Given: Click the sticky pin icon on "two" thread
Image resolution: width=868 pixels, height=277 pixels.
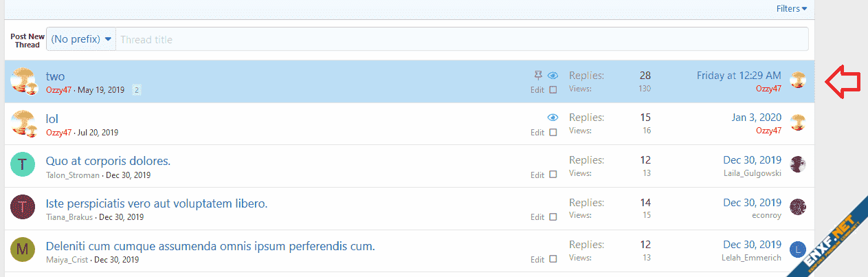Looking at the screenshot, I should pyautogui.click(x=539, y=76).
